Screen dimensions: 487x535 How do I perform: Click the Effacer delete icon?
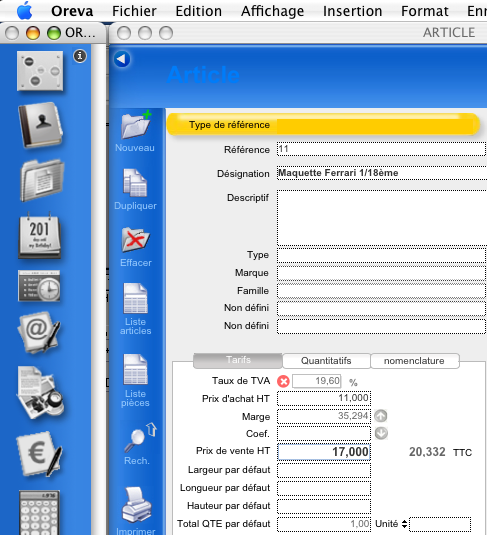[x=135, y=240]
